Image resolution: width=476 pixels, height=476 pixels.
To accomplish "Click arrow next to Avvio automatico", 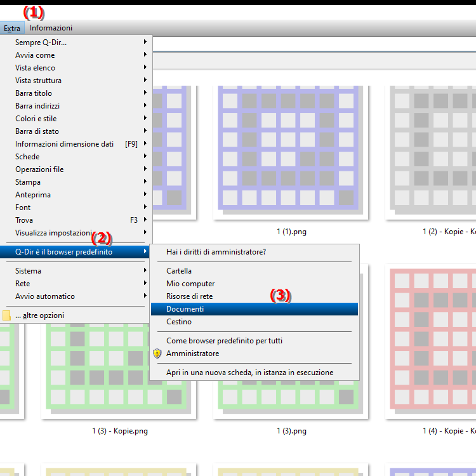I will (145, 296).
